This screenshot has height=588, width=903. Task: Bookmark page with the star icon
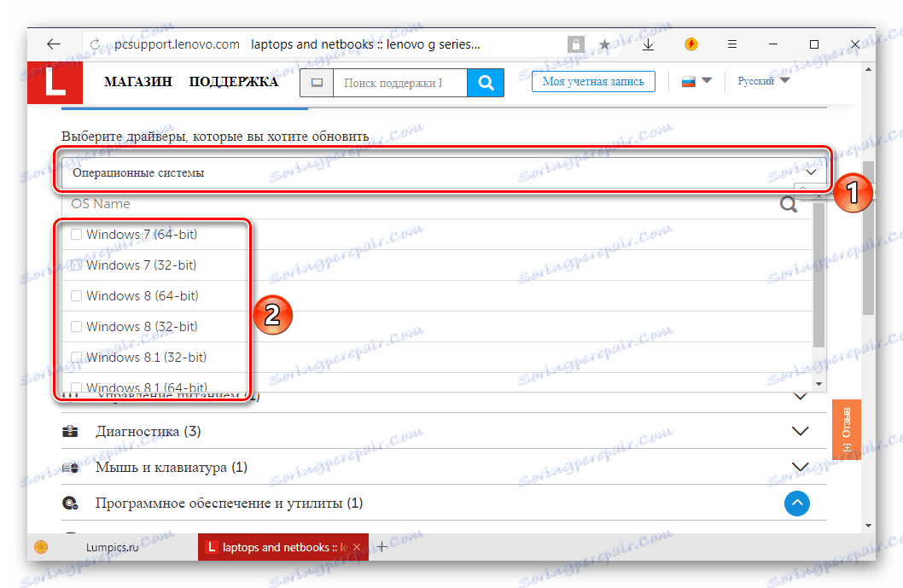[604, 44]
